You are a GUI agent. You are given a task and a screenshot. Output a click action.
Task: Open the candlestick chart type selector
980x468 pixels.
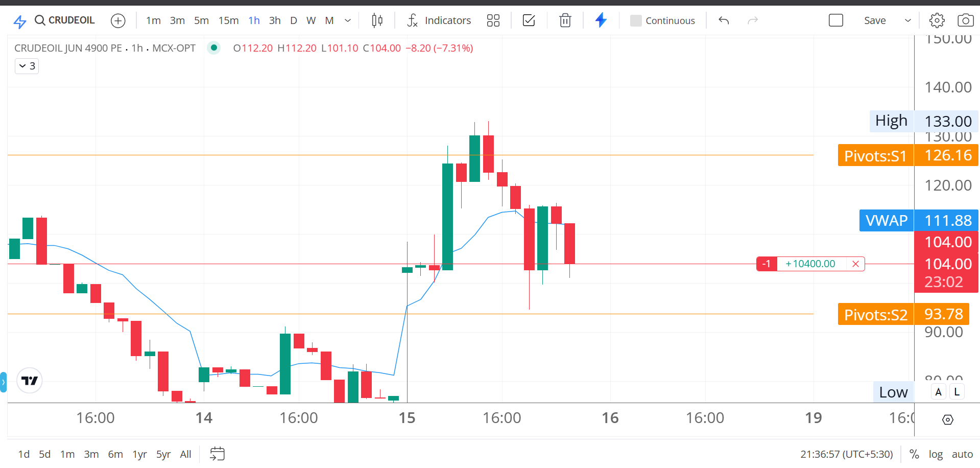[377, 20]
